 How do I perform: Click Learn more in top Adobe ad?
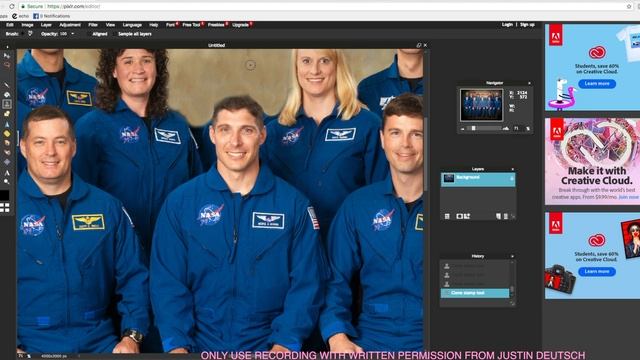tap(597, 84)
